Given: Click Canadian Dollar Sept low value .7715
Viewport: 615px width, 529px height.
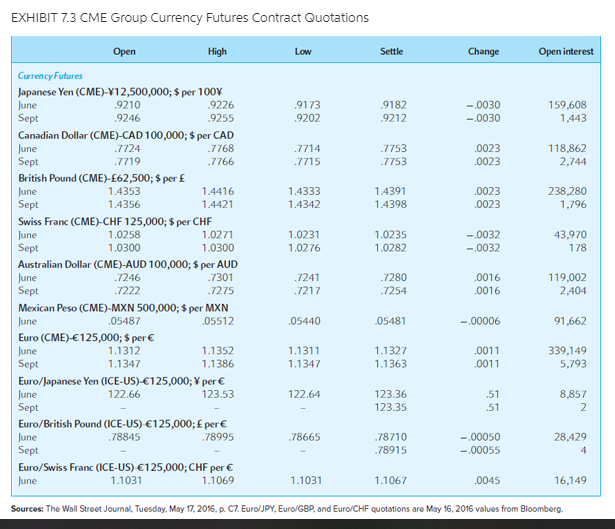Looking at the screenshot, I should coord(307,162).
